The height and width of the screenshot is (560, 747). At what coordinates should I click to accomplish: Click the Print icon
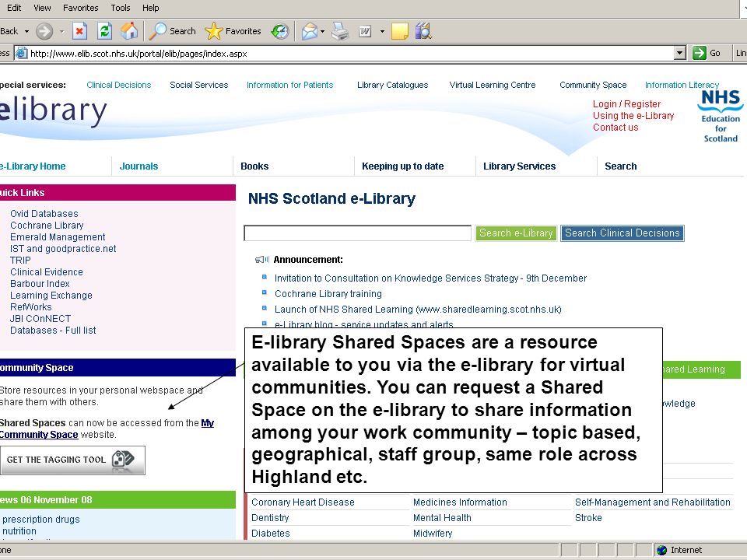click(x=340, y=31)
